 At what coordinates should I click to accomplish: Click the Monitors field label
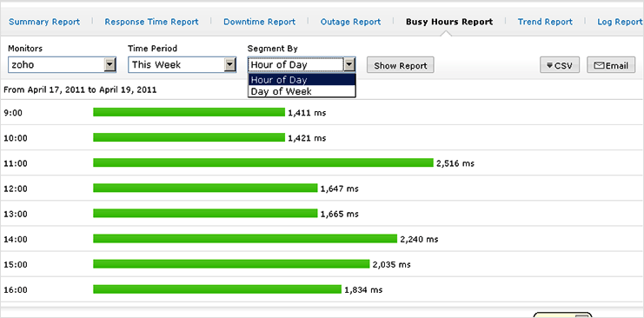[25, 49]
